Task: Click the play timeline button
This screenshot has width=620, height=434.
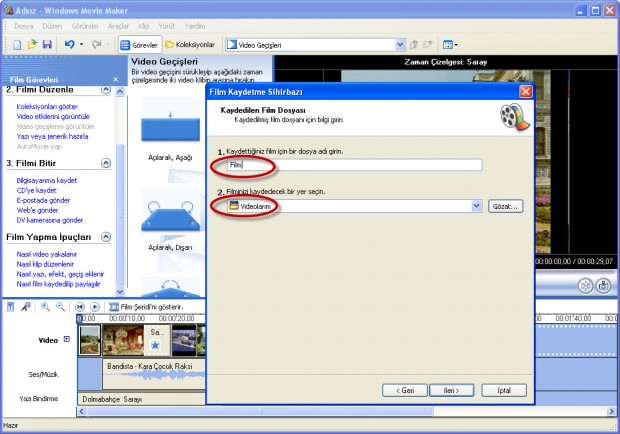Action: click(95, 307)
